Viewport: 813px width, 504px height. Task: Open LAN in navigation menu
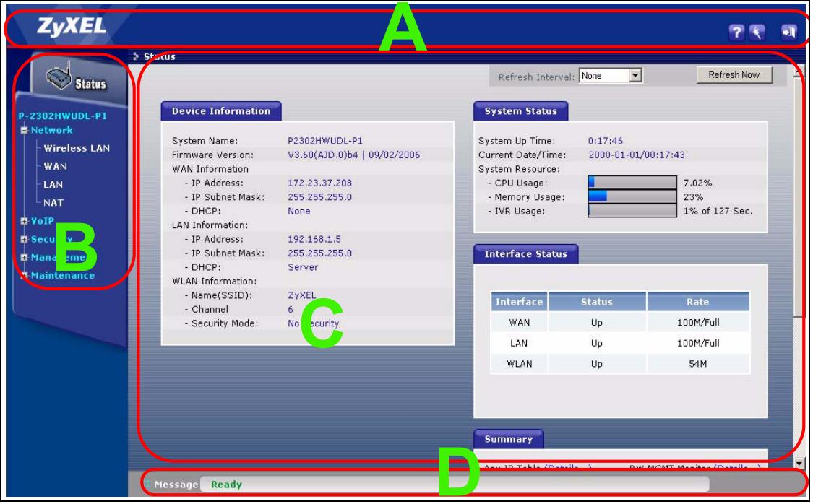click(x=53, y=184)
